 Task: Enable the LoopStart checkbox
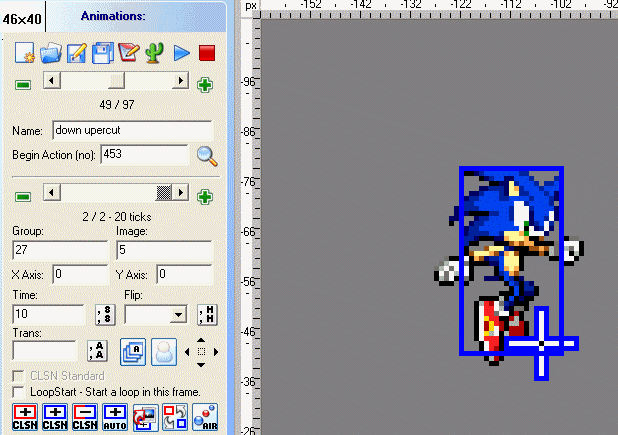tap(18, 392)
